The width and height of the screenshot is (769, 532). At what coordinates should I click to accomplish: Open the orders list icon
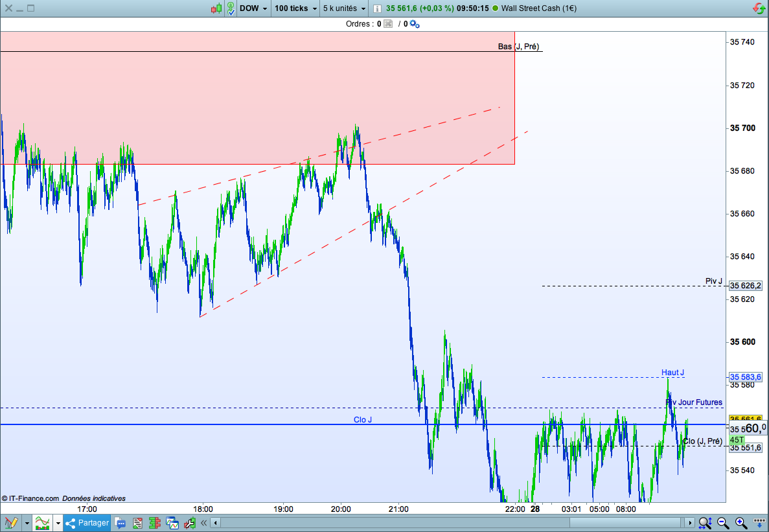[137, 523]
